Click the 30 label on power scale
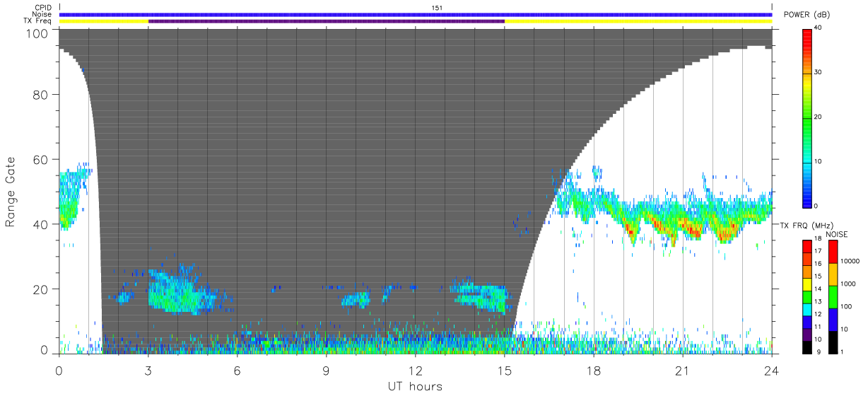Screen dimensions: 868x401 819,73
